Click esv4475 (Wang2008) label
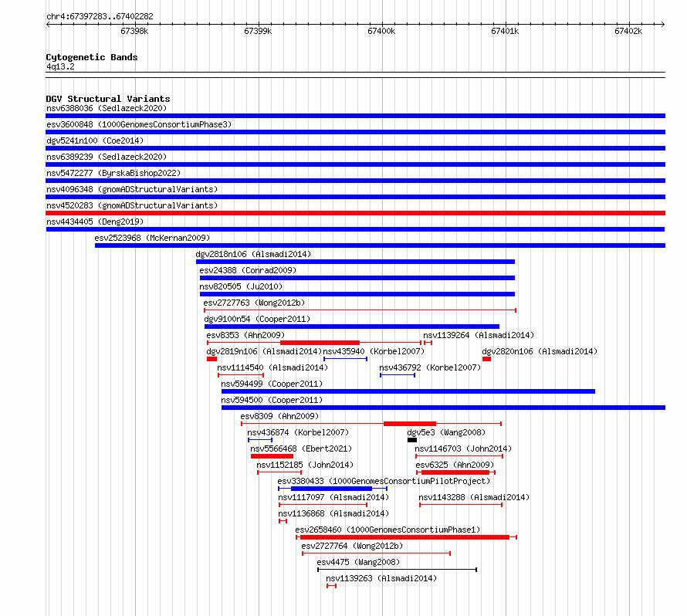 (x=358, y=562)
